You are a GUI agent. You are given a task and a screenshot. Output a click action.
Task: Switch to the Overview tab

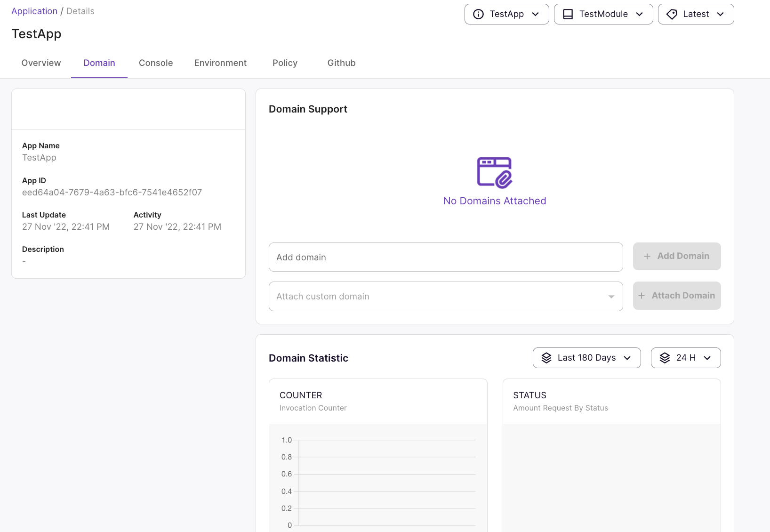coord(41,63)
